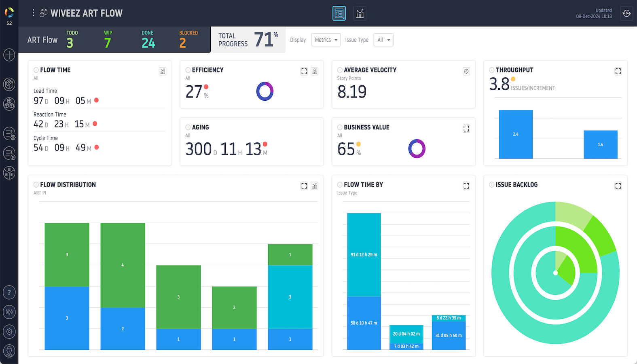The image size is (637, 364).
Task: Expand the Issue Backlog card to fullscreen
Action: coord(618,186)
